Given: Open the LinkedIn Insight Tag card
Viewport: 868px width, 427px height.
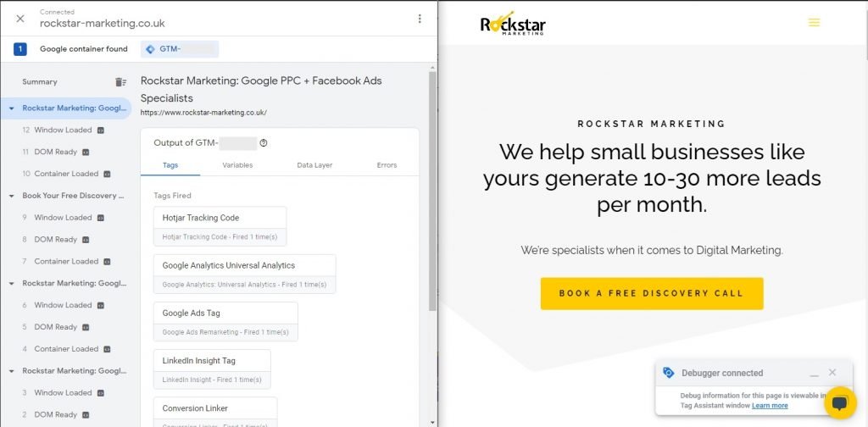Looking at the screenshot, I should coord(212,369).
